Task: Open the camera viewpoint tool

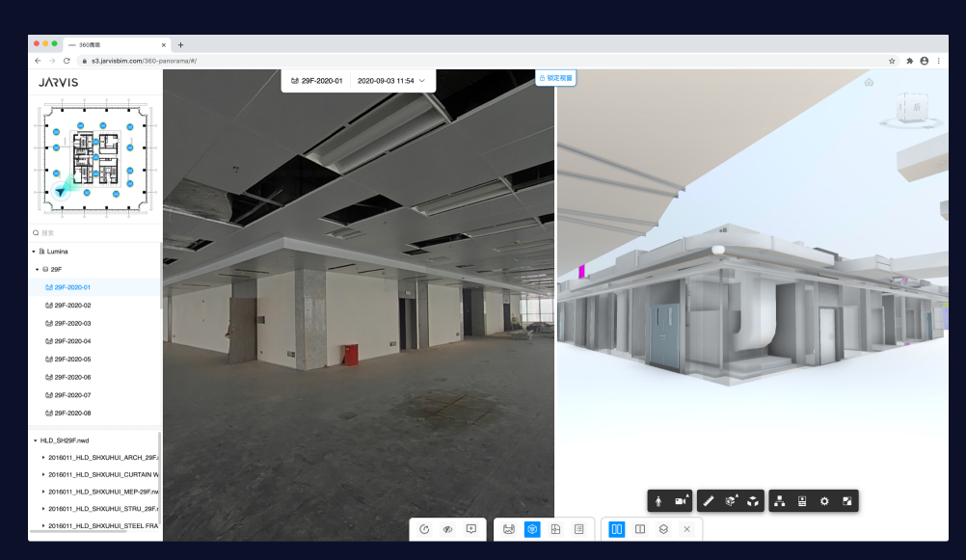Action: [681, 501]
